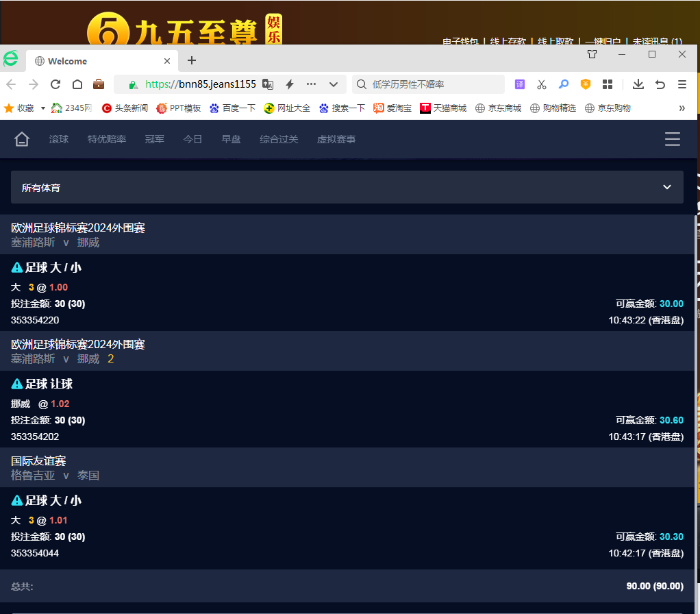700x614 pixels.
Task: Click the briefcase icon beside the address bar
Action: pos(99,84)
